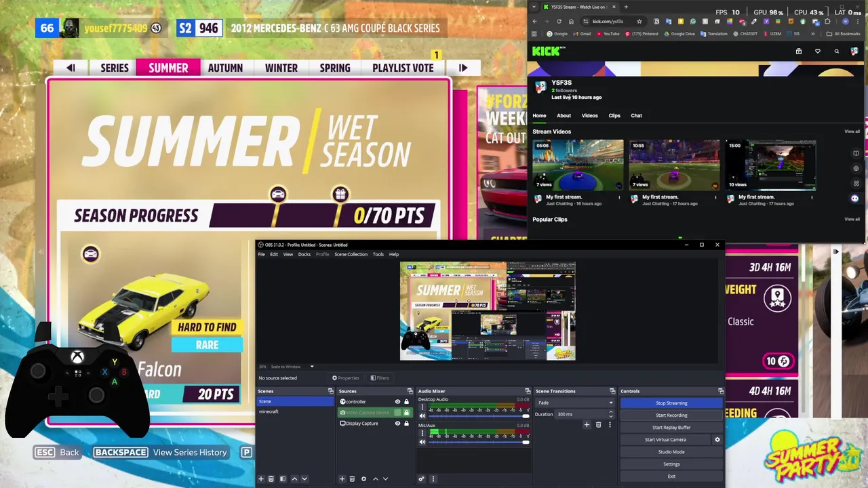
Task: Open All Bookmarks folder in Chrome
Action: coord(844,34)
